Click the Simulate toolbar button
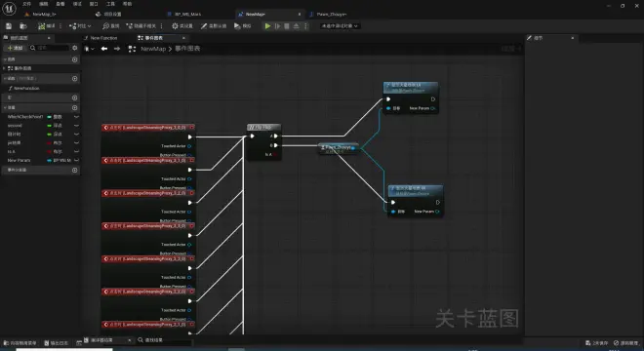Screen dimensions: 644x351 coord(243,26)
